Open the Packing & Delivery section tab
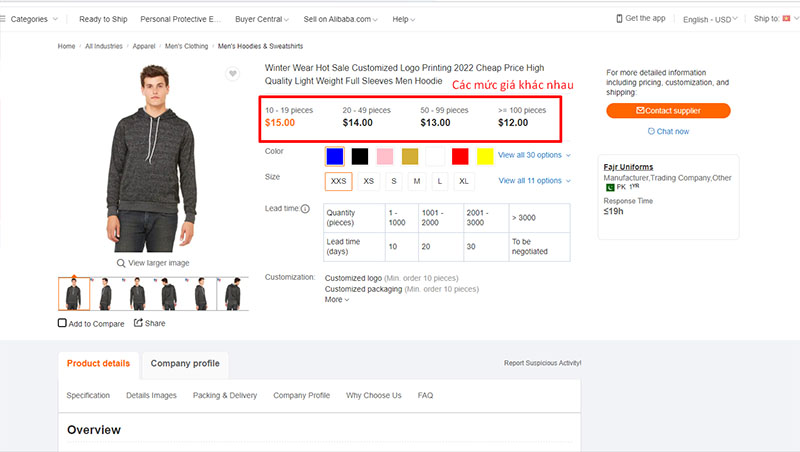Screen dimensions: 800x452 (225, 395)
